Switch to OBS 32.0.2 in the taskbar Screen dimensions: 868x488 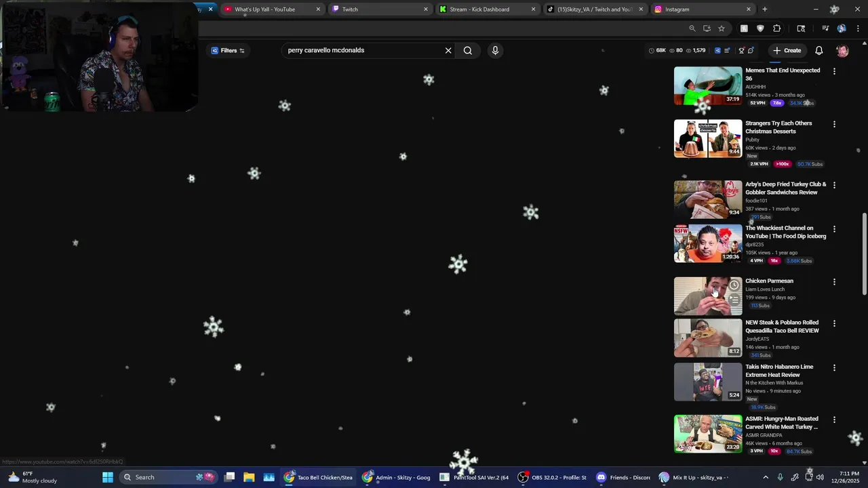point(553,477)
